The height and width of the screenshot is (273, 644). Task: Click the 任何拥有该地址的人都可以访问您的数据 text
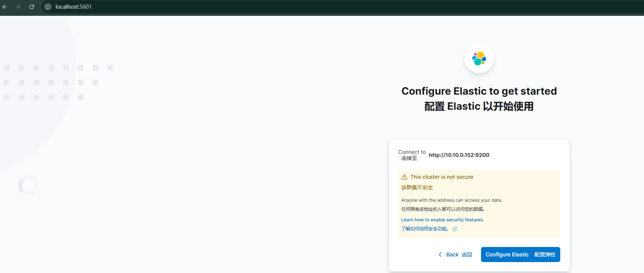[443, 209]
